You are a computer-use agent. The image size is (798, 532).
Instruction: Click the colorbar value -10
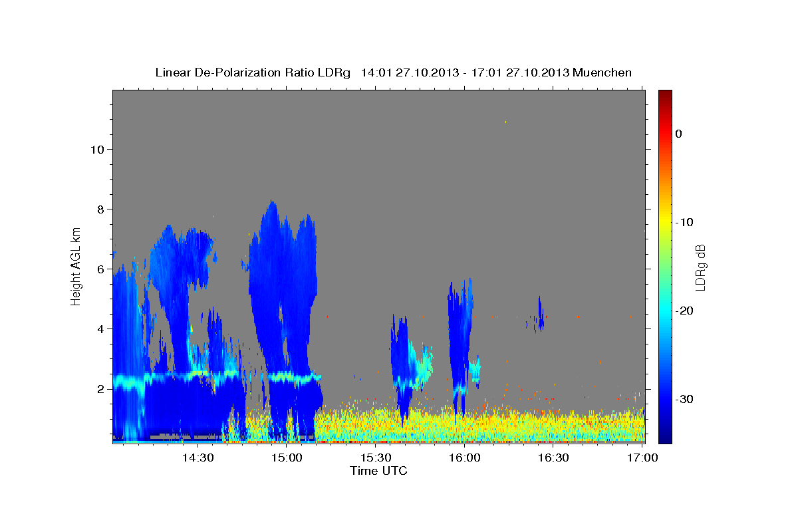click(x=685, y=222)
